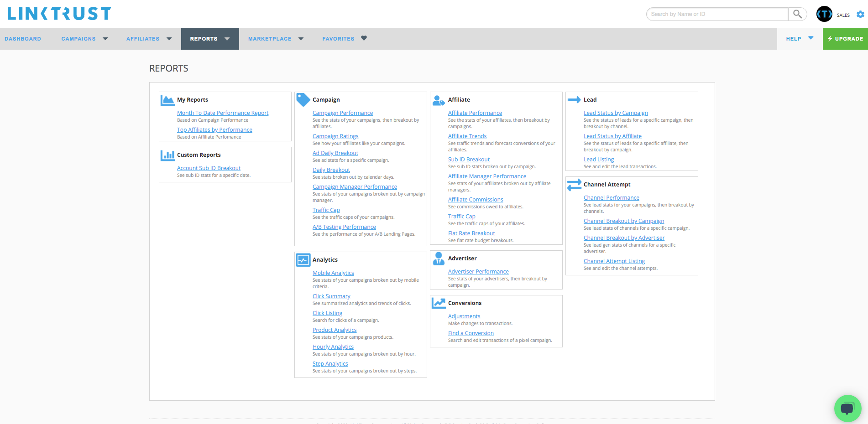This screenshot has width=868, height=424.
Task: Open the live chat bubble widget
Action: point(847,408)
